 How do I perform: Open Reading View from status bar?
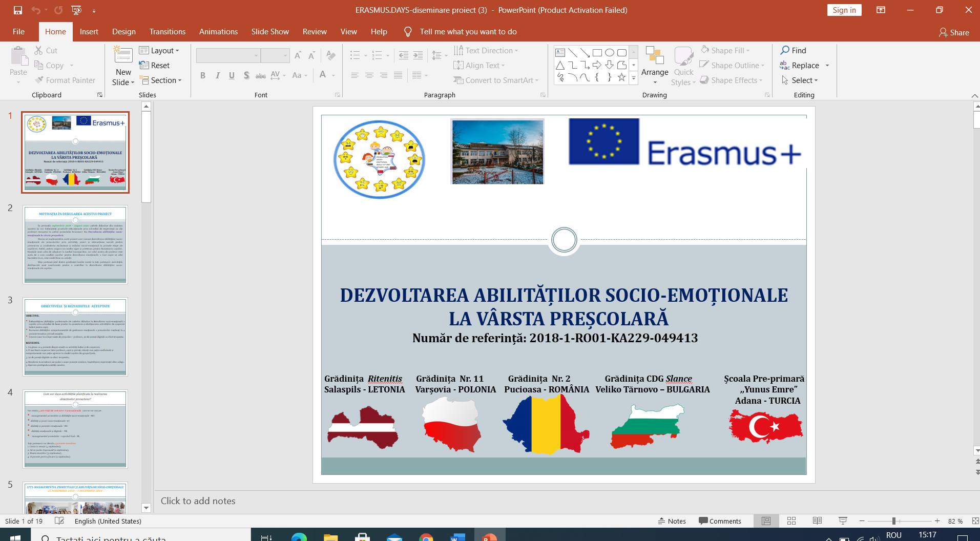click(x=817, y=521)
